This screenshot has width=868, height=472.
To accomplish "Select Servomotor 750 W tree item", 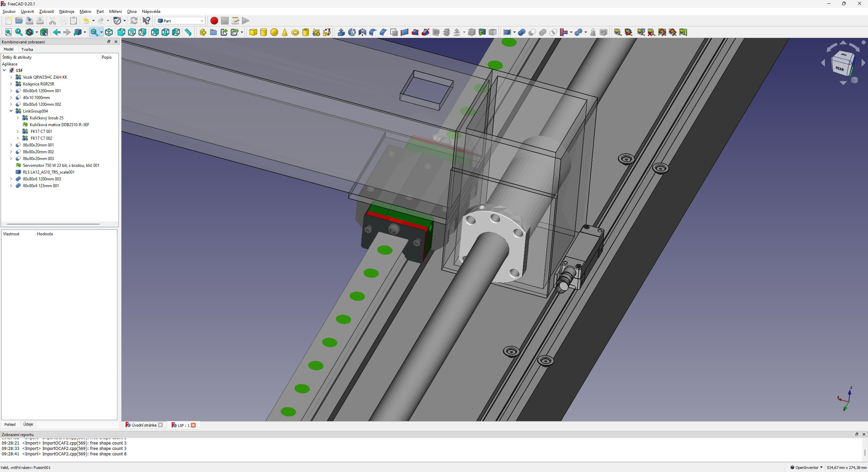I will tap(61, 165).
